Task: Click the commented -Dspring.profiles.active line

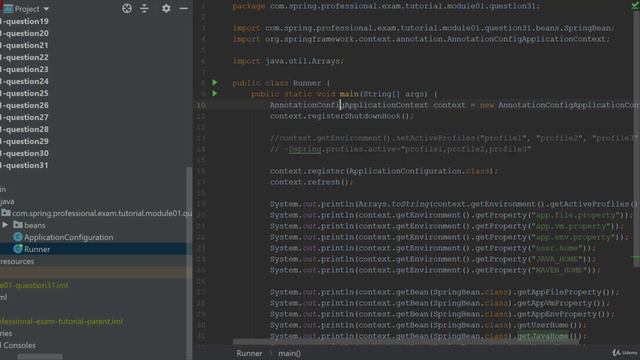Action: point(400,149)
